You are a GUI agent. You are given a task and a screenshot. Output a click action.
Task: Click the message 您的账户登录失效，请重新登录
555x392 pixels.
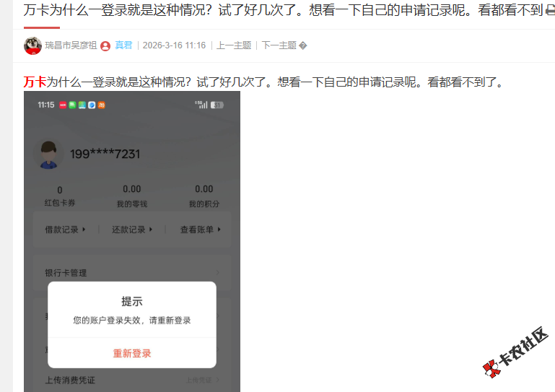pyautogui.click(x=132, y=321)
